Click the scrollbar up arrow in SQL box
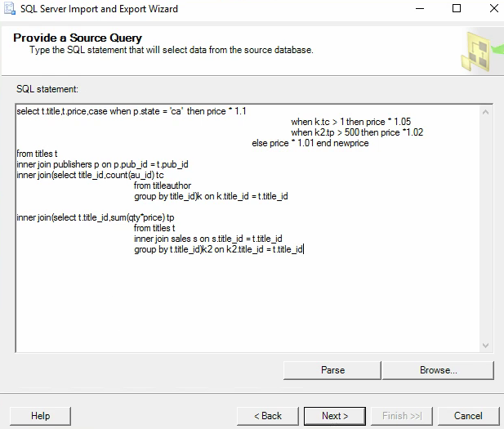Viewport: 504px width, 429px height. [x=485, y=112]
